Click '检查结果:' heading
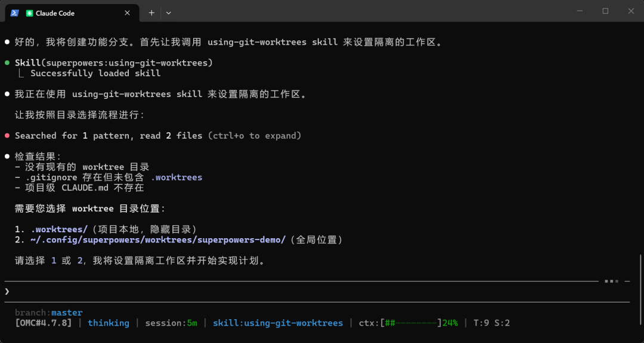 point(38,157)
